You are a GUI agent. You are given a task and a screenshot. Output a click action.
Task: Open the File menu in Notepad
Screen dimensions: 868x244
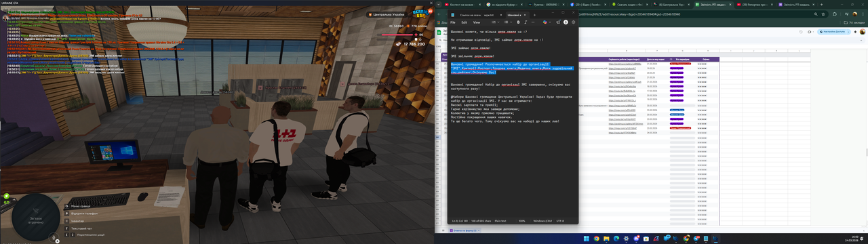coord(453,22)
